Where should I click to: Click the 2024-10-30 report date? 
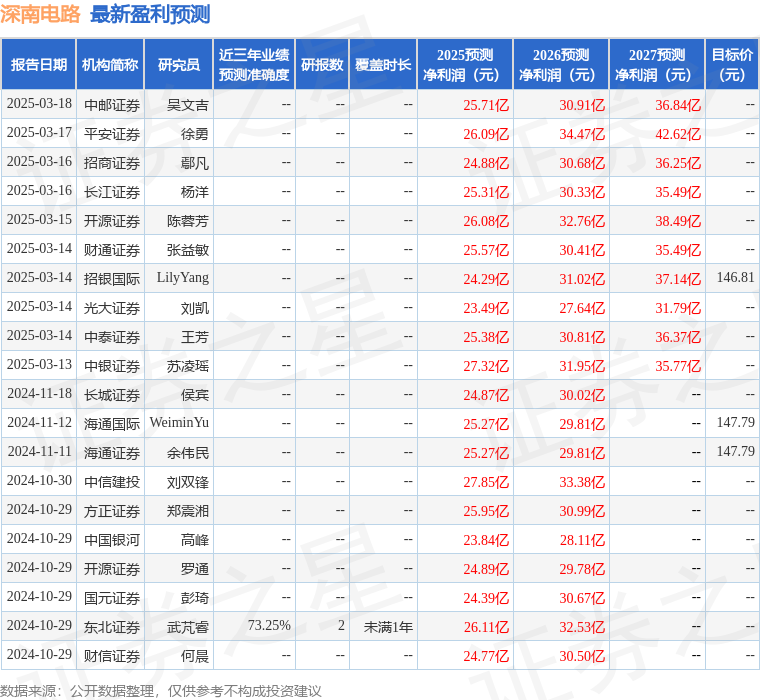pos(39,480)
